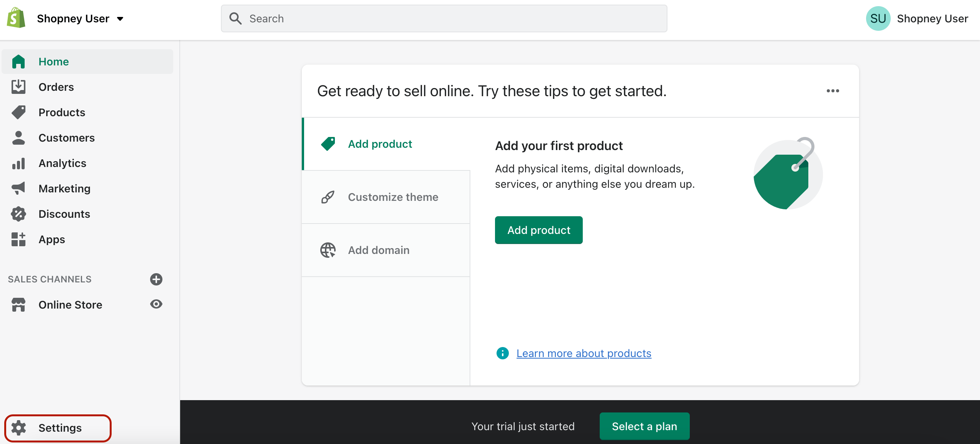Click the Marketing icon in sidebar
The width and height of the screenshot is (980, 444).
click(x=18, y=188)
